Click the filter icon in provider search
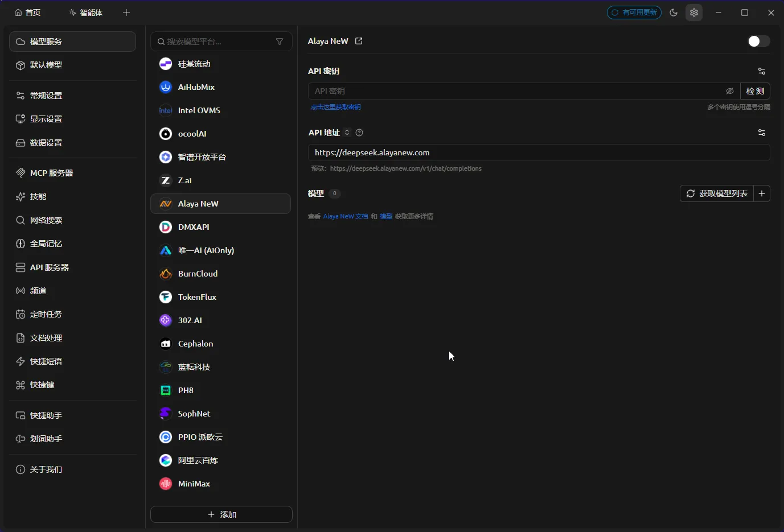The width and height of the screenshot is (784, 532). (280, 42)
